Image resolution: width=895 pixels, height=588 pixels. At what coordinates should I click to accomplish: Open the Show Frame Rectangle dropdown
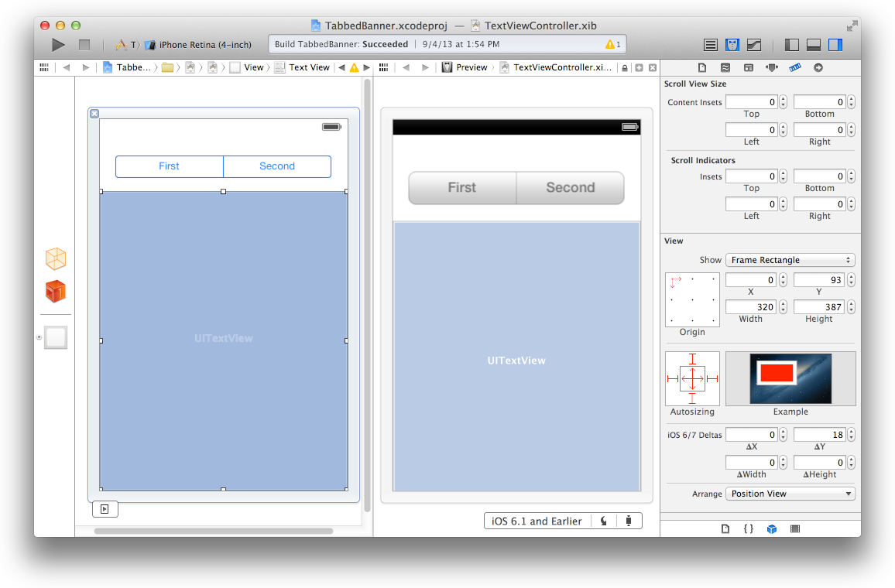(790, 259)
